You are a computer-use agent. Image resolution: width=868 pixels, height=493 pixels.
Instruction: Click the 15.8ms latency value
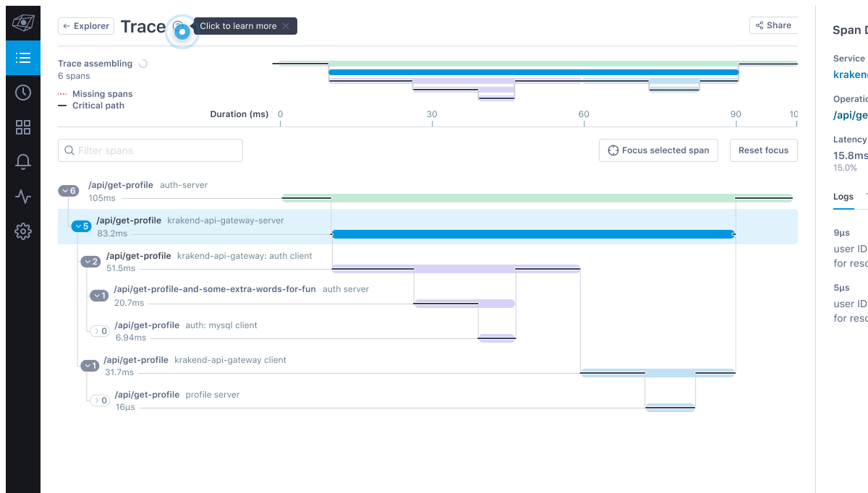click(851, 155)
